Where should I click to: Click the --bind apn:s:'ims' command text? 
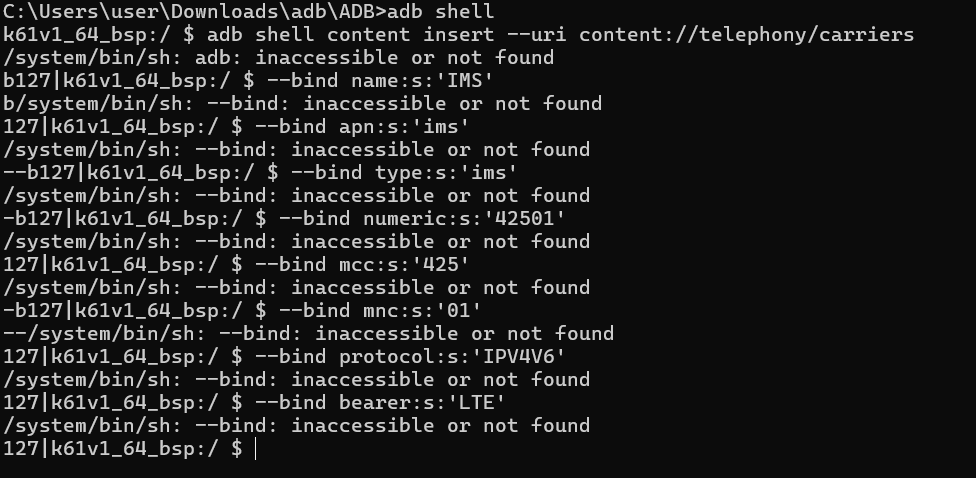362,126
